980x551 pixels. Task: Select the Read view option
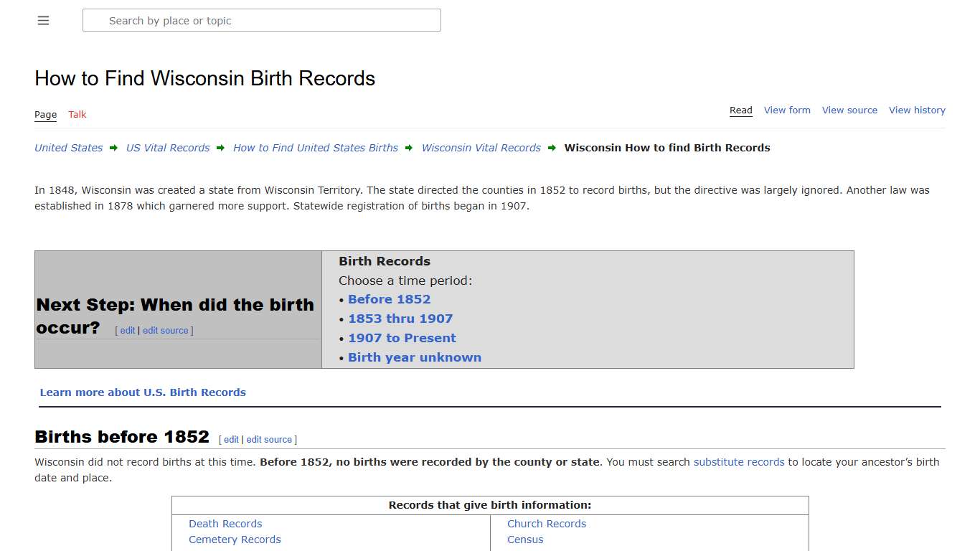[740, 110]
